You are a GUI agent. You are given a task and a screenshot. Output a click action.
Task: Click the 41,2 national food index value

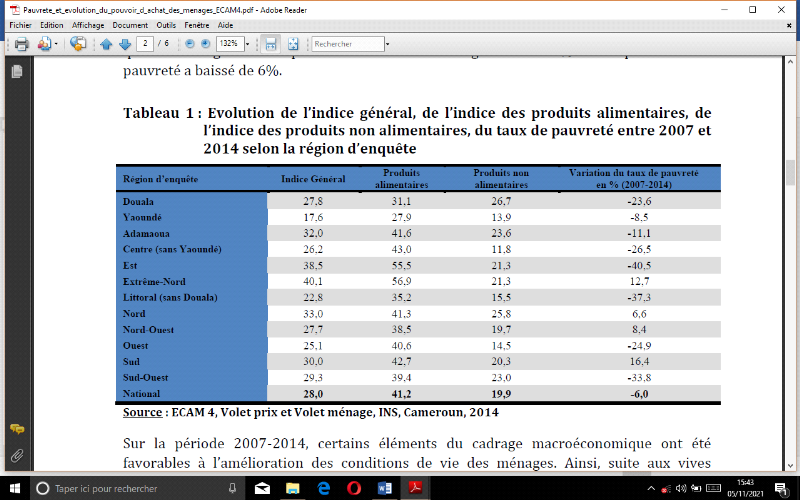[x=401, y=394]
